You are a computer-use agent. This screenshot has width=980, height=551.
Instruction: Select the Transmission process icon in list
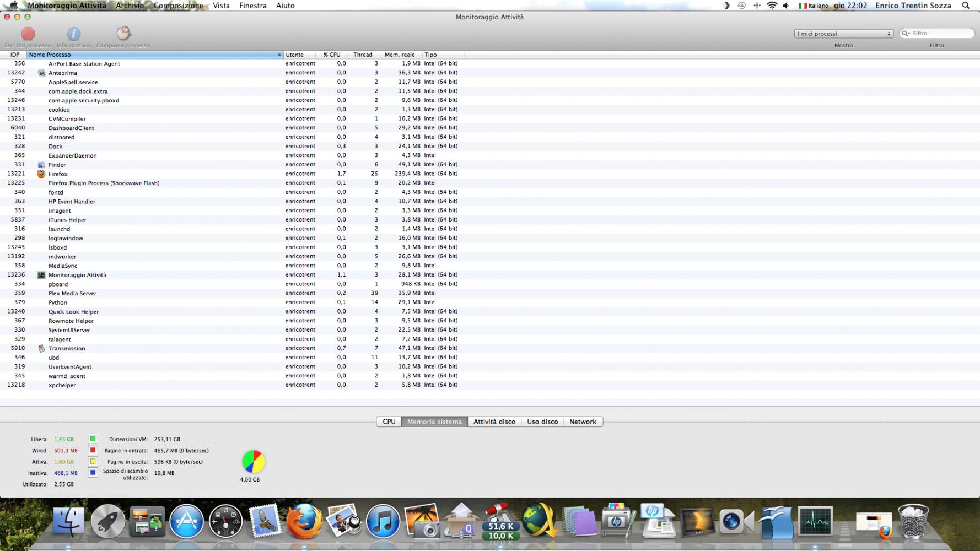click(41, 348)
